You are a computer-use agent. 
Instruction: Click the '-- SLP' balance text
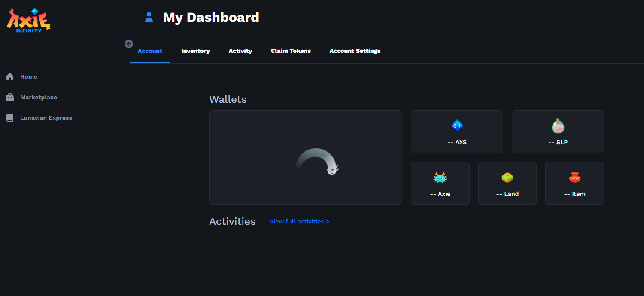click(558, 142)
